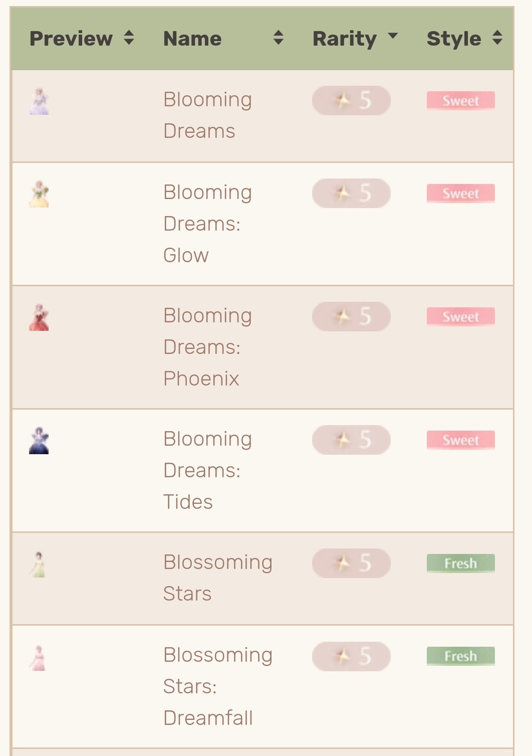This screenshot has width=532, height=756.
Task: Click Sweet style tag for Blooming Dreams: Glow
Action: [x=461, y=194]
